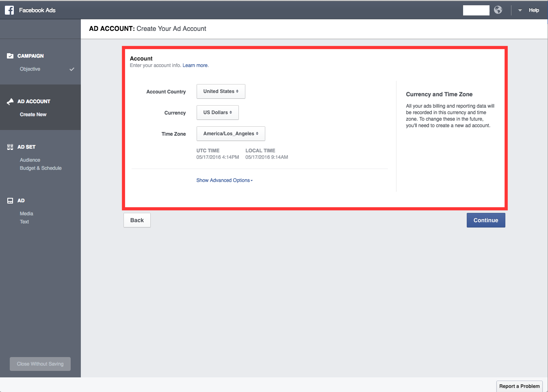This screenshot has height=392, width=548.
Task: Open the AD section heading
Action: 21,200
